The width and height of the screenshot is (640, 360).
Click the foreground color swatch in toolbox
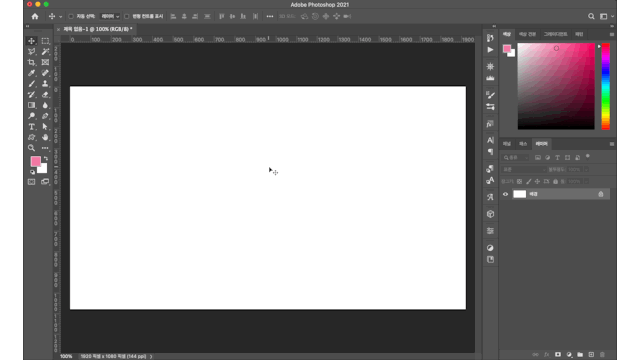[x=36, y=161]
